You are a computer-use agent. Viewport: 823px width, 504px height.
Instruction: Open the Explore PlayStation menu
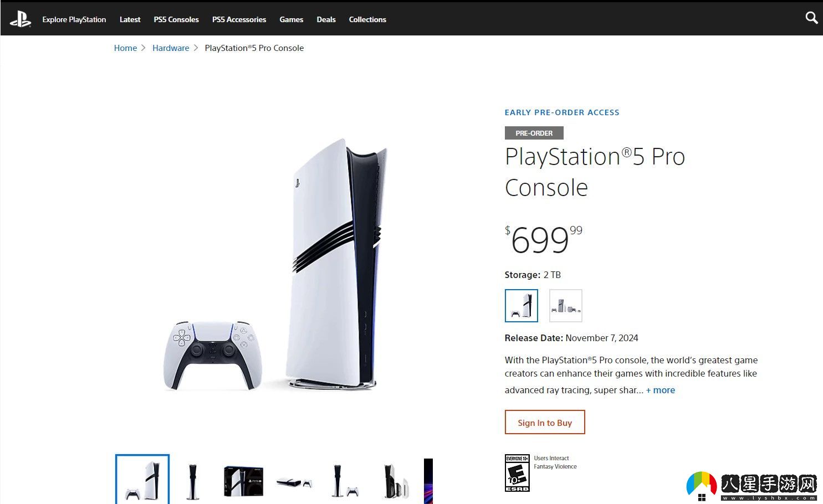[74, 19]
